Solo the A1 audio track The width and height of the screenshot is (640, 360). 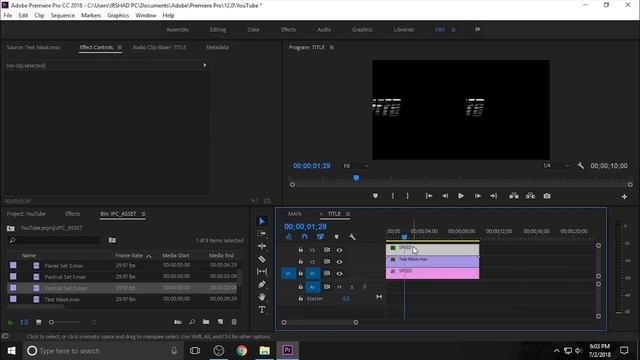(352, 287)
